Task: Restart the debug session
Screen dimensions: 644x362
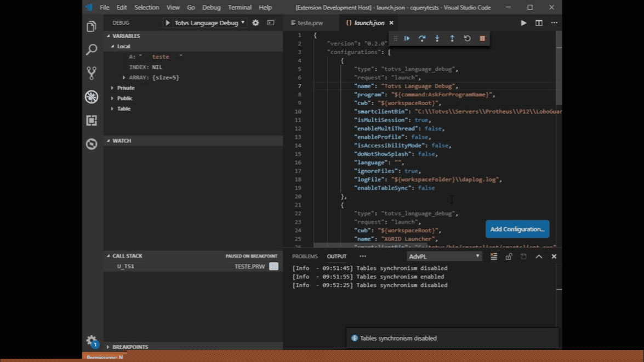Action: 467,38
